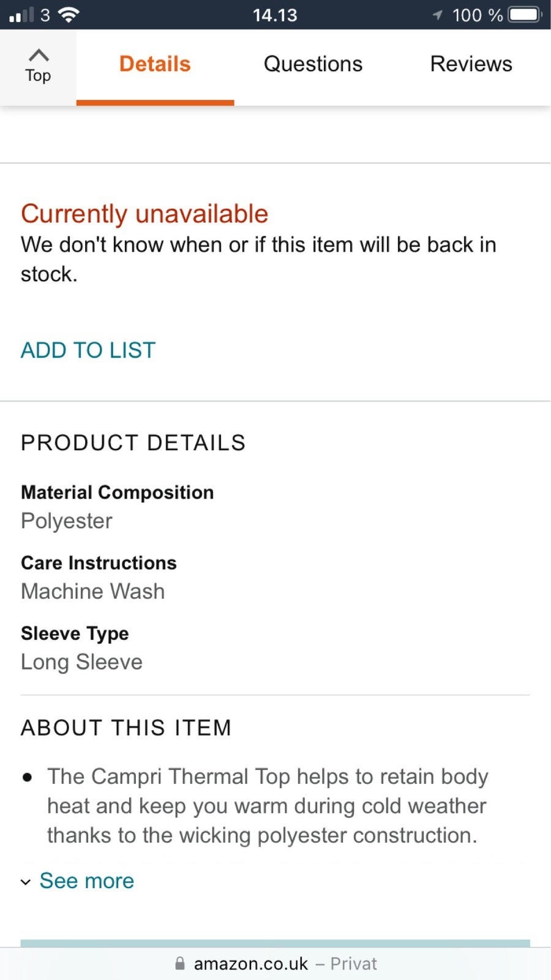Tap the cellular signal bars icon

21,15
